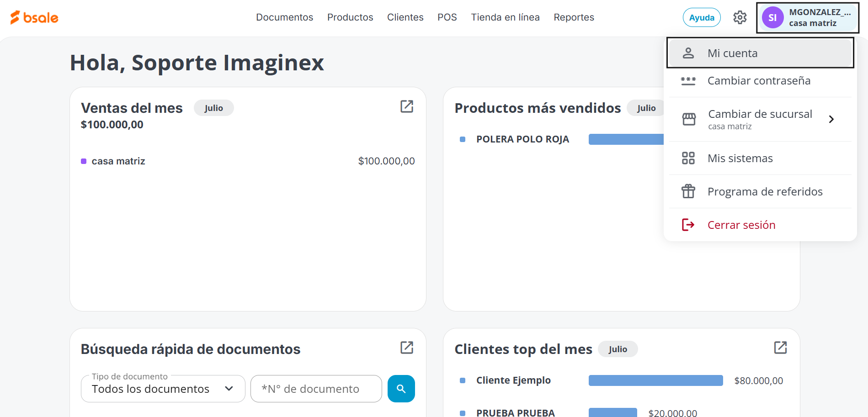This screenshot has width=868, height=417.
Task: Click the $80.000,00 amount
Action: click(x=759, y=380)
